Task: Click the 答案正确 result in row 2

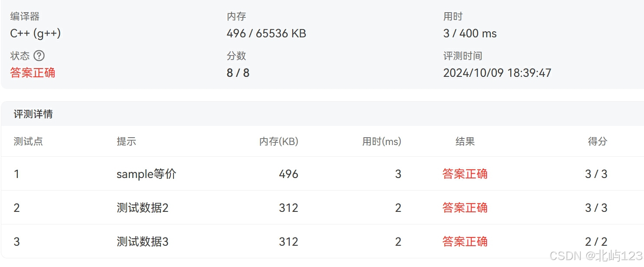Action: click(464, 208)
